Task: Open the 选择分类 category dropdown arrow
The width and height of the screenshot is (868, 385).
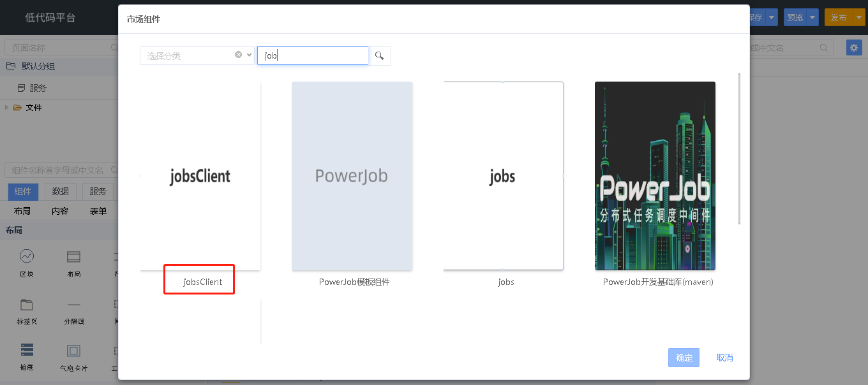Action: click(x=250, y=55)
